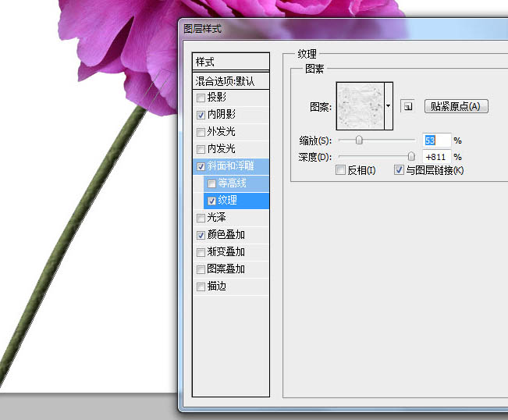
Task: Click the 深度 value field showing +811
Action: click(x=436, y=156)
